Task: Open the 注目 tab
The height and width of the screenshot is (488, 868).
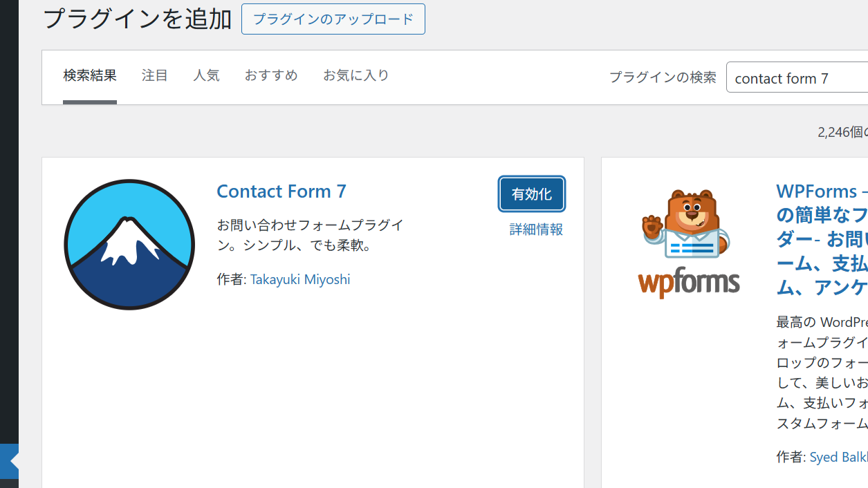Action: point(155,75)
